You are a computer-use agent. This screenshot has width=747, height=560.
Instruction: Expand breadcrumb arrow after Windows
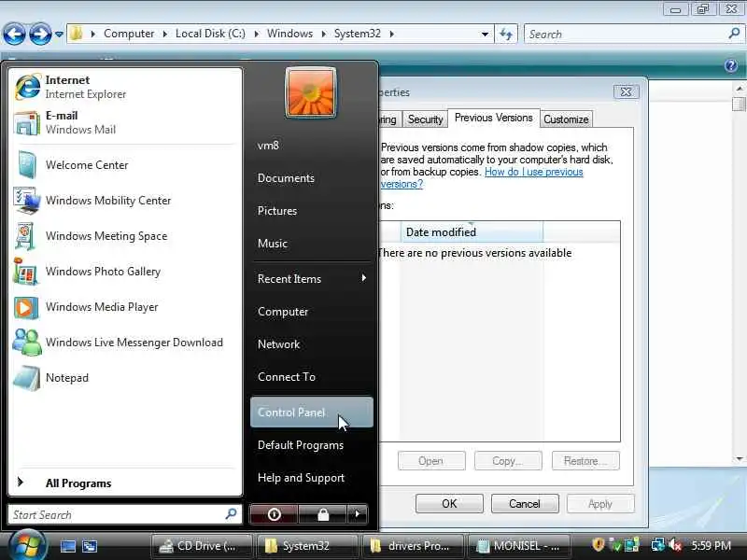tap(323, 34)
